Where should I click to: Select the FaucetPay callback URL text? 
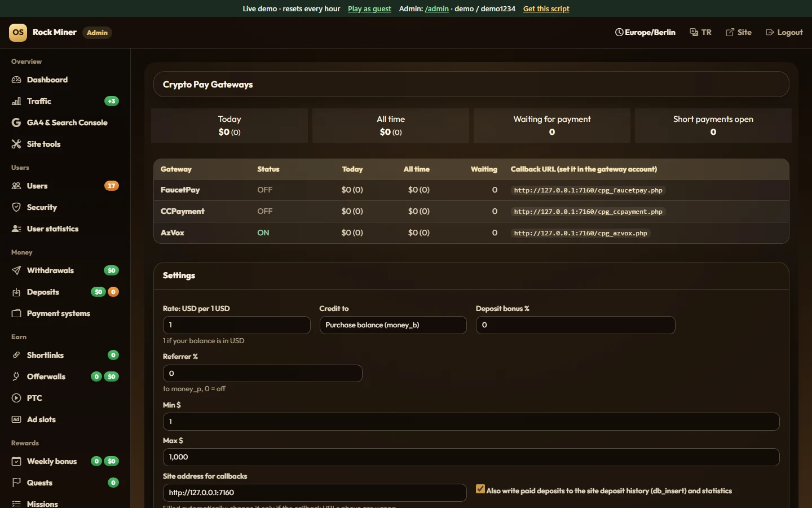click(x=588, y=190)
